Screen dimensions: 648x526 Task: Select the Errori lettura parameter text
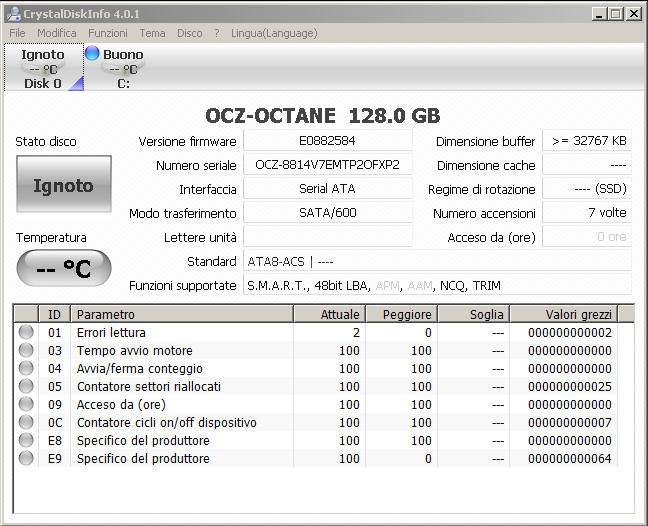[x=111, y=333]
